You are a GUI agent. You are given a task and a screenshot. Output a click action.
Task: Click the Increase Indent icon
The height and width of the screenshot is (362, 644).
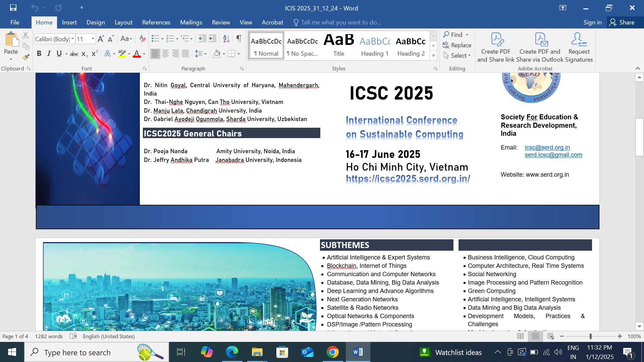click(x=213, y=39)
